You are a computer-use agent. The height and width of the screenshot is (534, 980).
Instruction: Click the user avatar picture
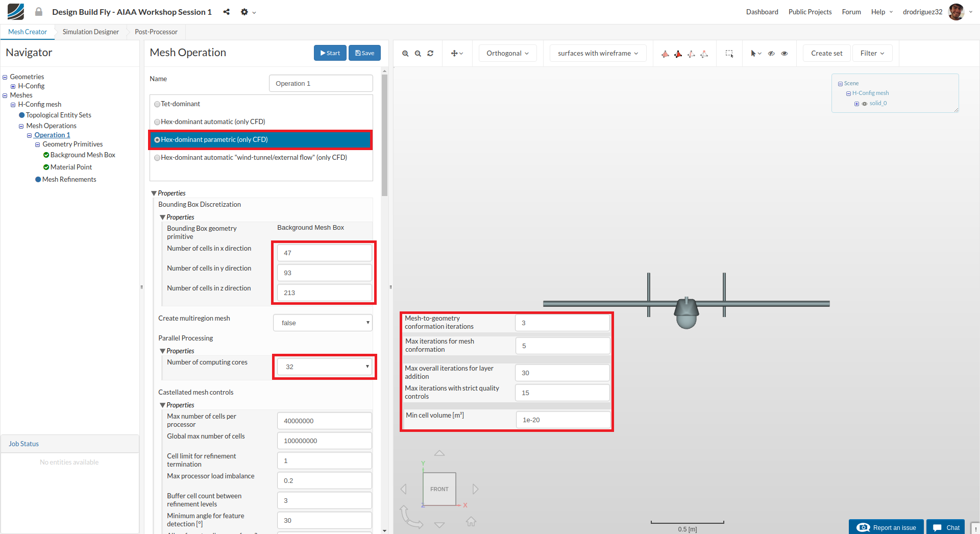(x=956, y=12)
